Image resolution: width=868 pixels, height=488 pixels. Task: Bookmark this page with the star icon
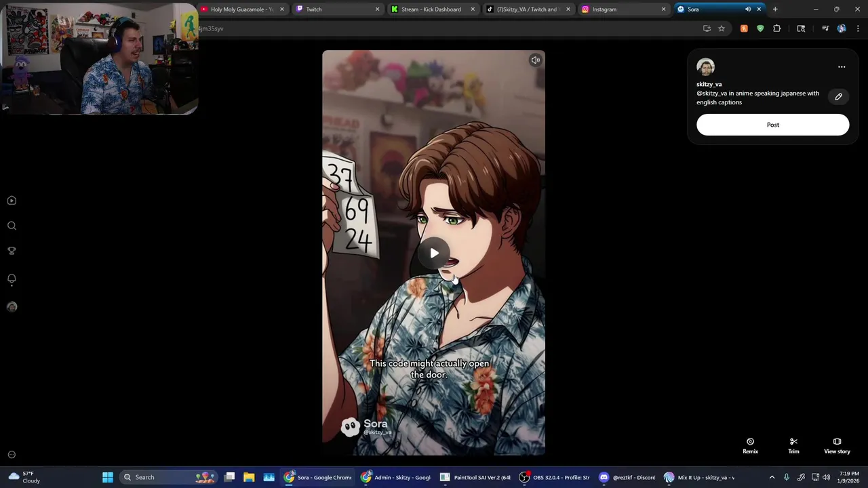(722, 28)
